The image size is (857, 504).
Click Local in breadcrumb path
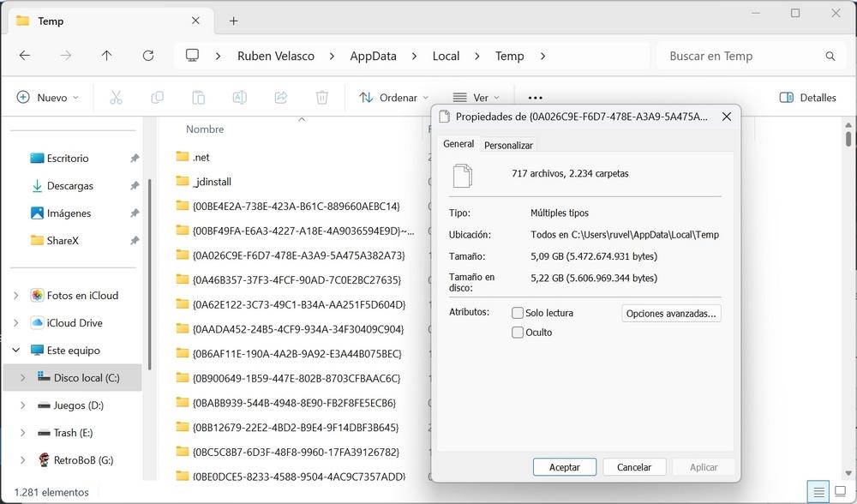pyautogui.click(x=446, y=56)
